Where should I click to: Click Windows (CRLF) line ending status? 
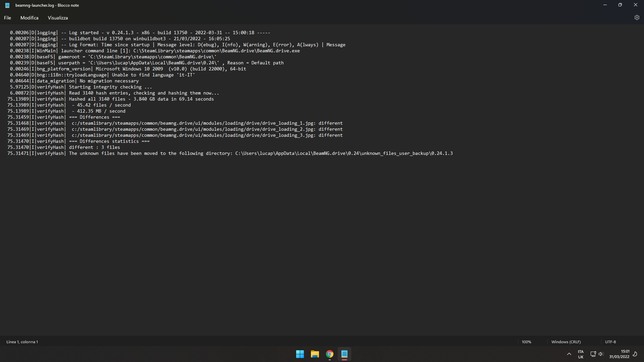(x=566, y=342)
